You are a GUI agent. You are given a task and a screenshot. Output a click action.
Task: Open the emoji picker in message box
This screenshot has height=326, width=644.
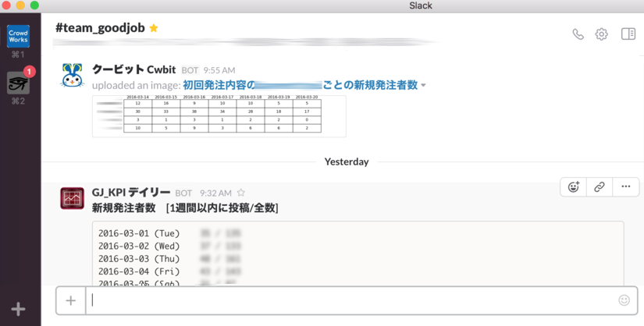[x=624, y=300]
